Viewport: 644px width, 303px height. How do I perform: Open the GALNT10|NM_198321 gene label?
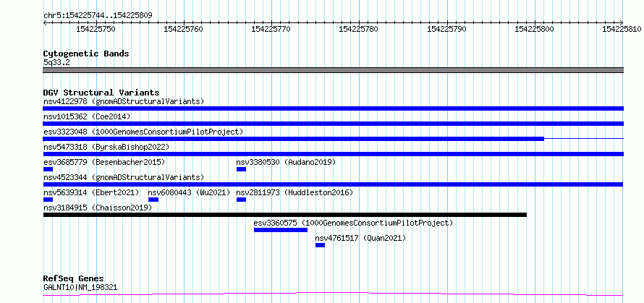click(x=80, y=287)
